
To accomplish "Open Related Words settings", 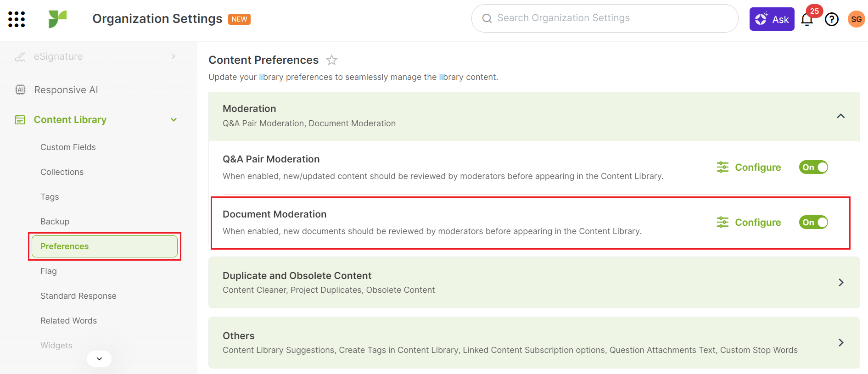I will click(x=68, y=321).
